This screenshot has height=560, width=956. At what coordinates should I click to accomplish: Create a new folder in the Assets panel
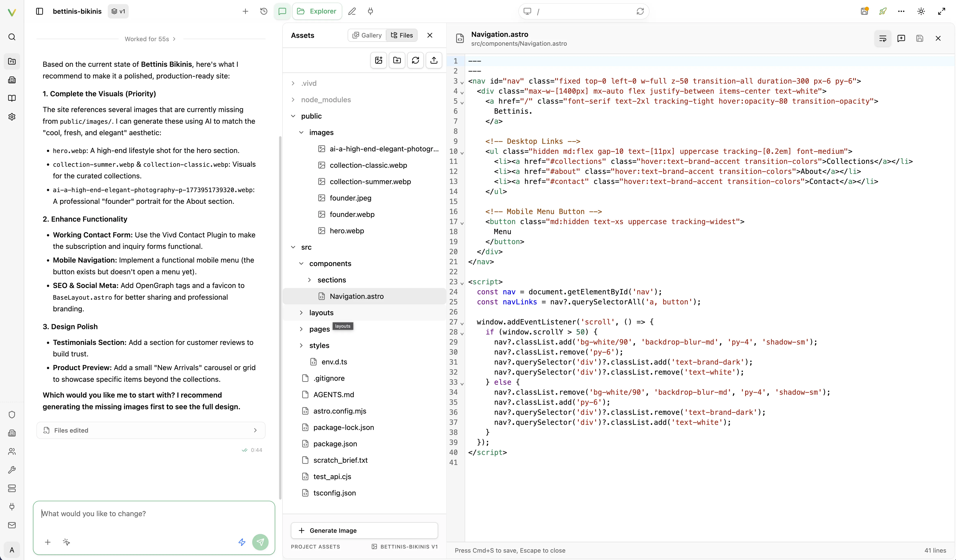(x=397, y=60)
